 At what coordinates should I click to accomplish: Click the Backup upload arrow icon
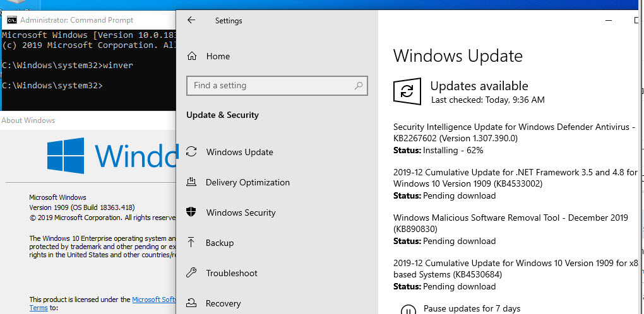click(191, 243)
